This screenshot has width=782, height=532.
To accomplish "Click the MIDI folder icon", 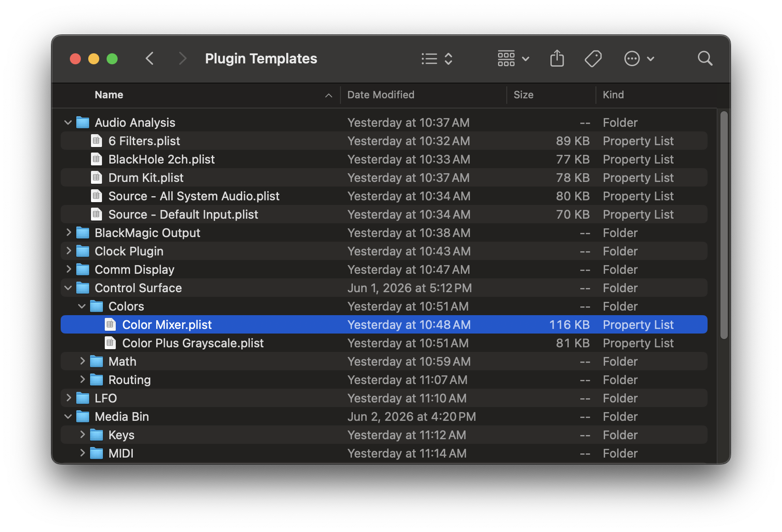I will pos(96,453).
